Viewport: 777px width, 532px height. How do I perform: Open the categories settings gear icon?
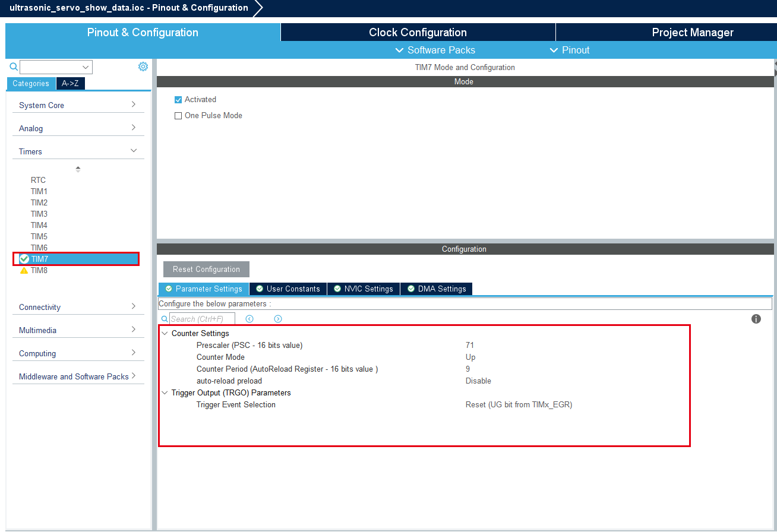click(x=143, y=66)
